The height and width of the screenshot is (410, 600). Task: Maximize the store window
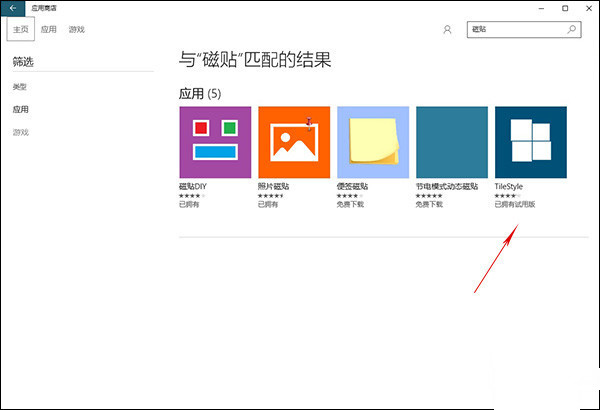(565, 8)
